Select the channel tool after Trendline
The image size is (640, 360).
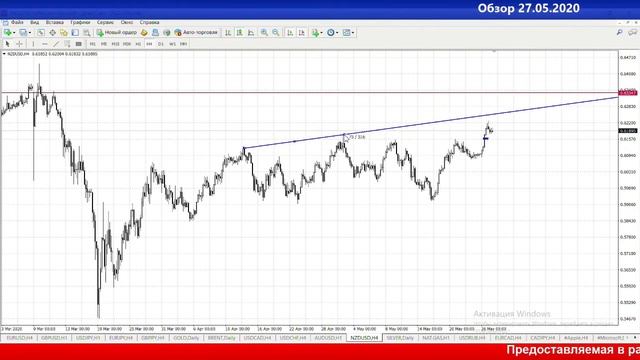pos(67,44)
